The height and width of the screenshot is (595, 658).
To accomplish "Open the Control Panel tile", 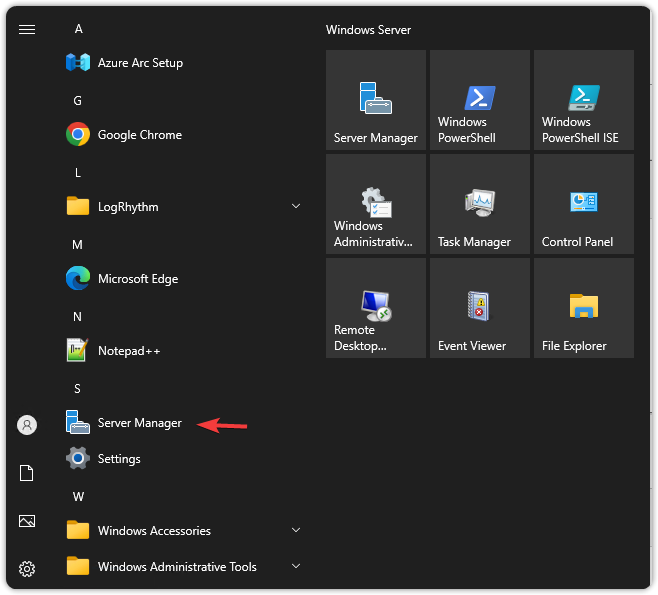I will point(584,204).
